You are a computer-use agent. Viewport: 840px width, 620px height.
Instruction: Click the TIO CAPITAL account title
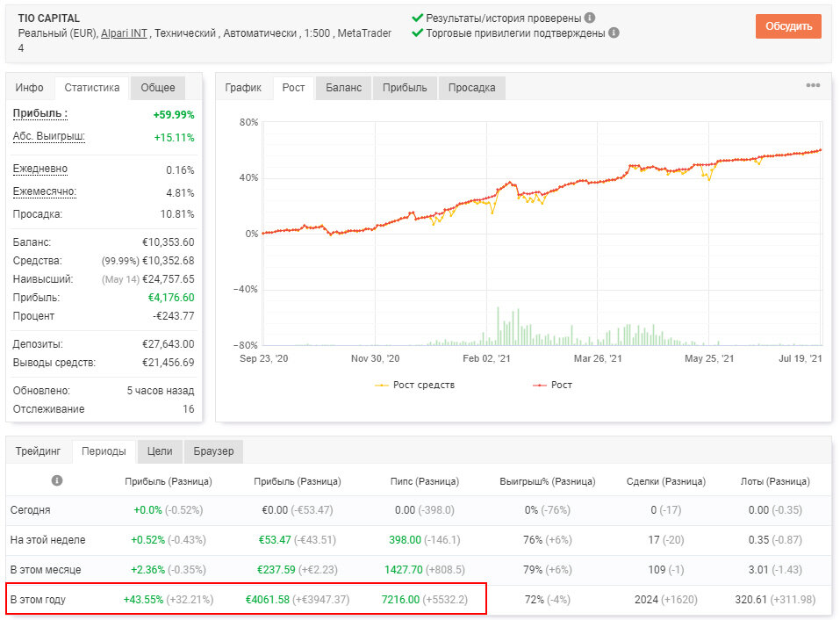[x=49, y=18]
